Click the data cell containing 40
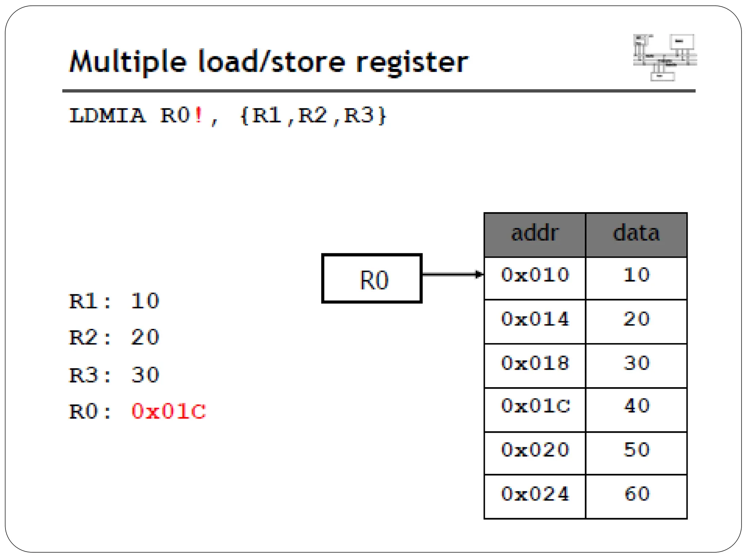This screenshot has width=747, height=560. click(x=636, y=406)
